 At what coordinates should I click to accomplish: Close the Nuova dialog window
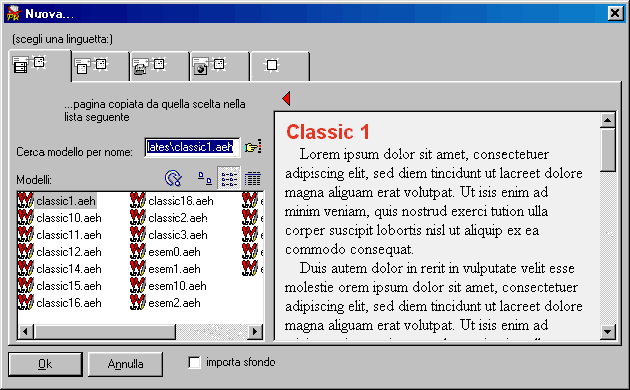coord(615,13)
